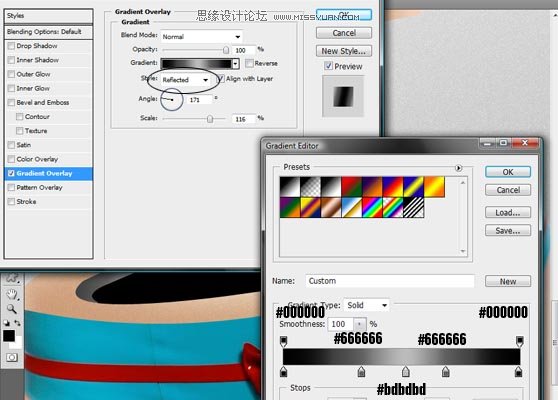Click Load button in Gradient Editor
The width and height of the screenshot is (558, 400).
pyautogui.click(x=508, y=212)
